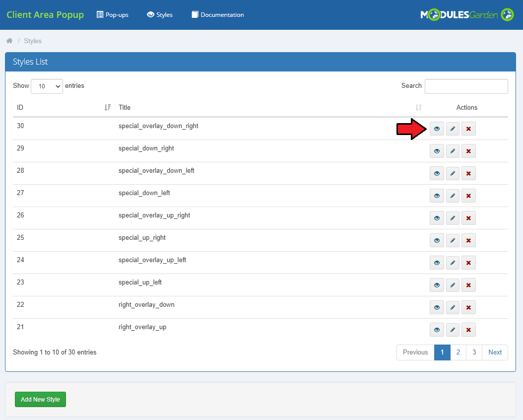Edit style special_overlay_down_right with pencil icon
Viewport: 523px width, 420px height.
coord(453,129)
